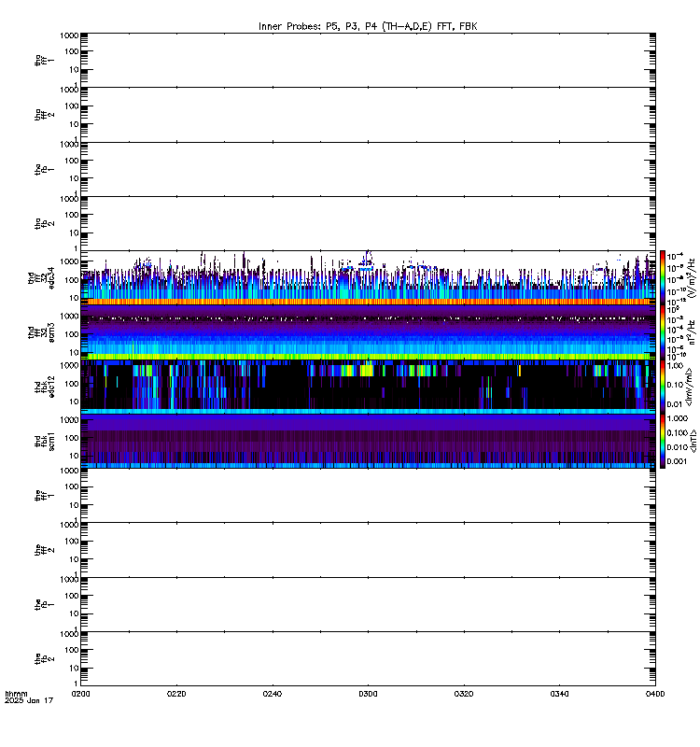This screenshot has width=700, height=747.
Task: Click the 'hhmm' axis unit label
Action: (16, 694)
